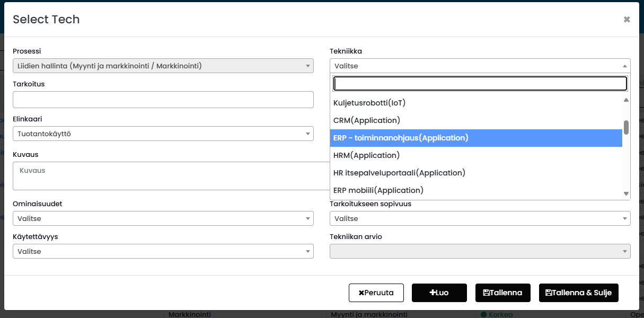
Task: Type in the Tekniikka search box
Action: click(480, 84)
